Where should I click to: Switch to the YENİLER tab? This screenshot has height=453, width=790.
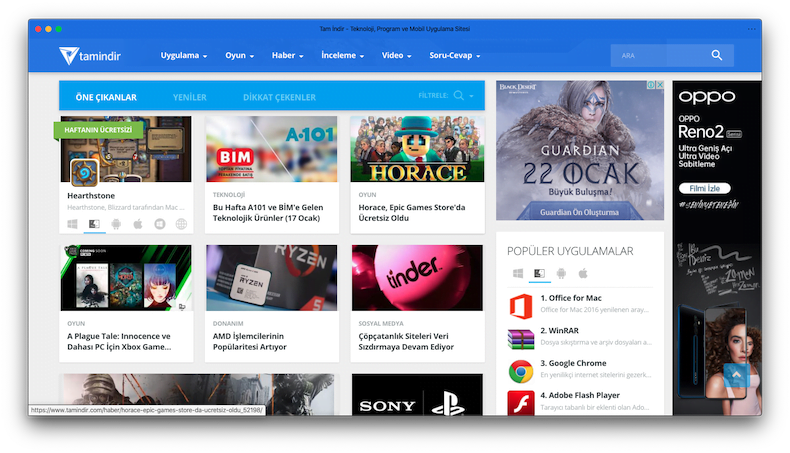point(189,97)
